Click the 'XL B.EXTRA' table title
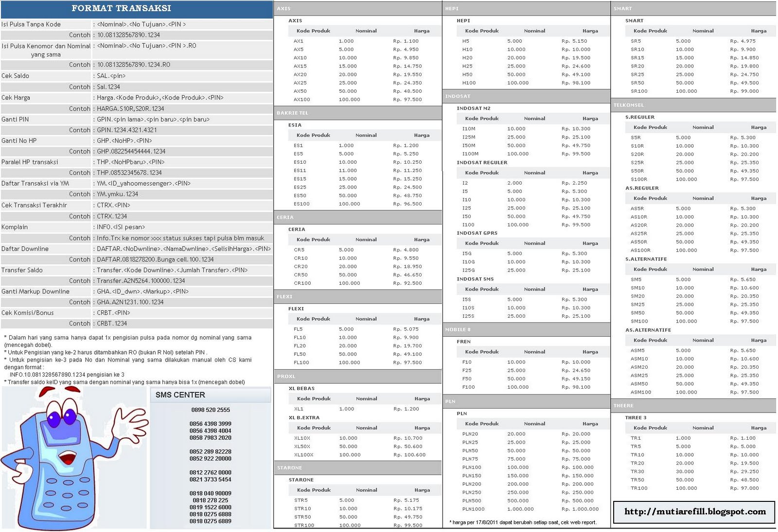Screen dimensions: 778x532 [x=304, y=418]
